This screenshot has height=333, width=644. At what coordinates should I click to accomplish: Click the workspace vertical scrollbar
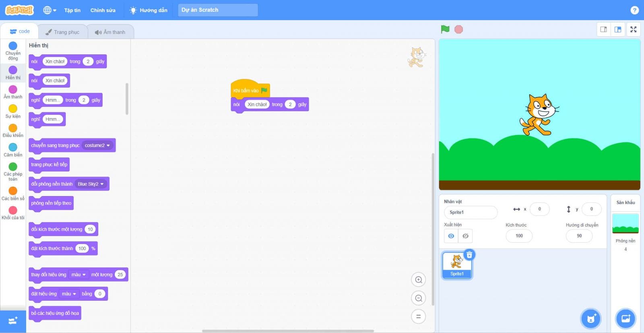tap(433, 229)
